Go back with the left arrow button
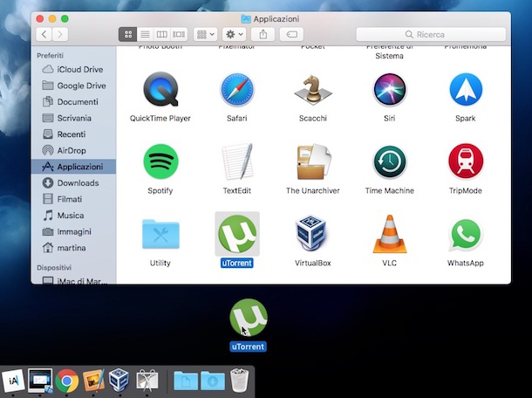Screen dimensions: 532x398 (x=44, y=34)
